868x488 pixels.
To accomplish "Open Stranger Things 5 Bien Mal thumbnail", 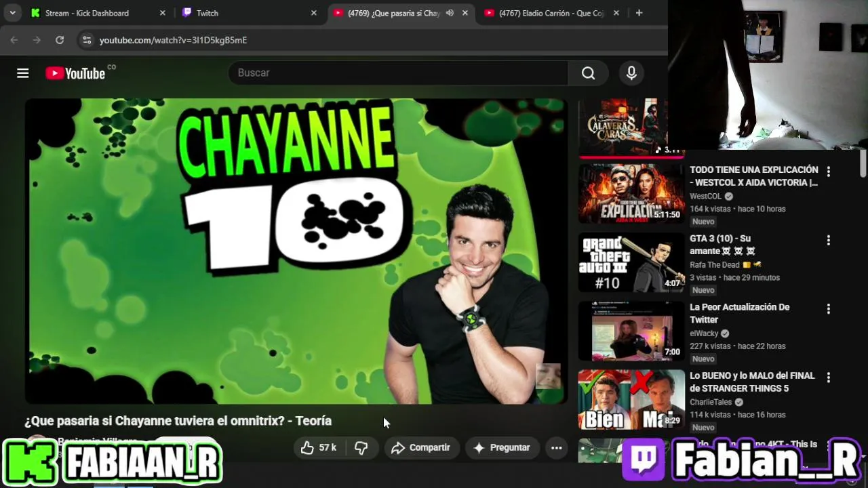I will tap(631, 399).
